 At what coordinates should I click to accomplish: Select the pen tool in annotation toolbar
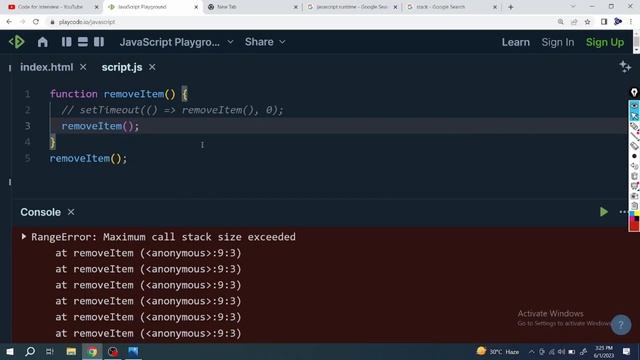(634, 127)
